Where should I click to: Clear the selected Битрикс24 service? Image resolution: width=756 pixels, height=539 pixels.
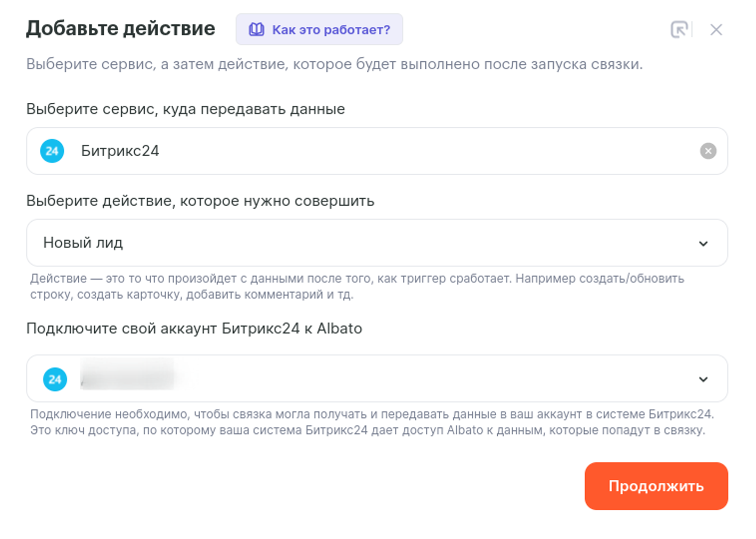(x=708, y=151)
